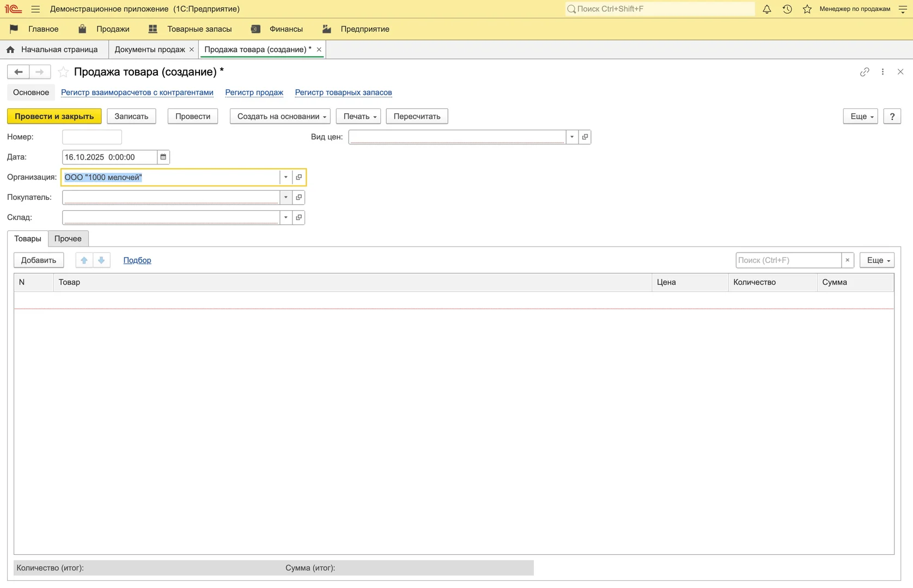This screenshot has width=913, height=588.
Task: Open favorites star in top bar
Action: [807, 9]
